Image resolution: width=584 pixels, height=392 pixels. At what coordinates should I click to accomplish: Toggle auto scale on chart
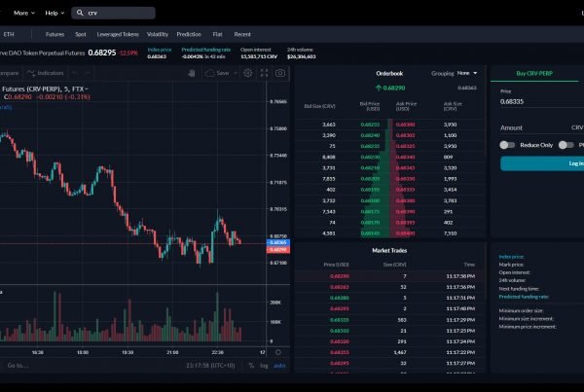279,366
